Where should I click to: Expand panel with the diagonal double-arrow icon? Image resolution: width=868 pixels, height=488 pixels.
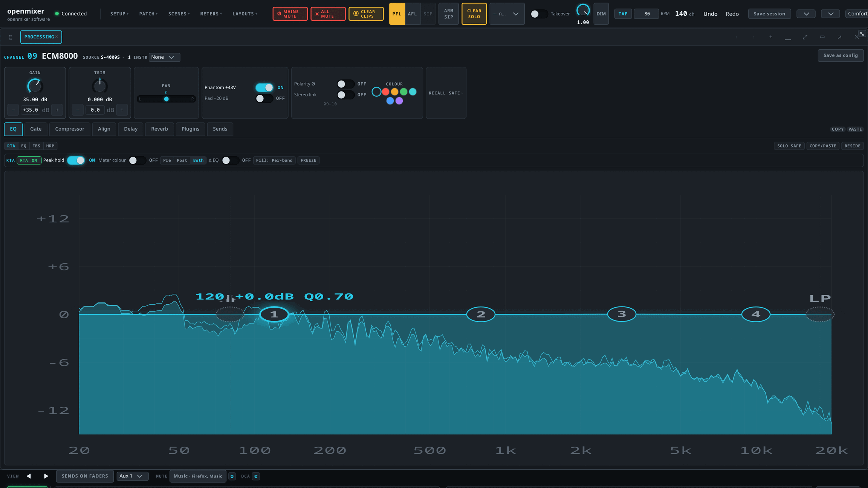(x=805, y=37)
